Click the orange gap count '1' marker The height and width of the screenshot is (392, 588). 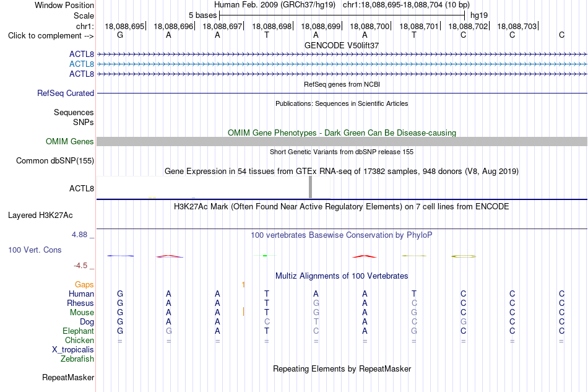(x=243, y=284)
